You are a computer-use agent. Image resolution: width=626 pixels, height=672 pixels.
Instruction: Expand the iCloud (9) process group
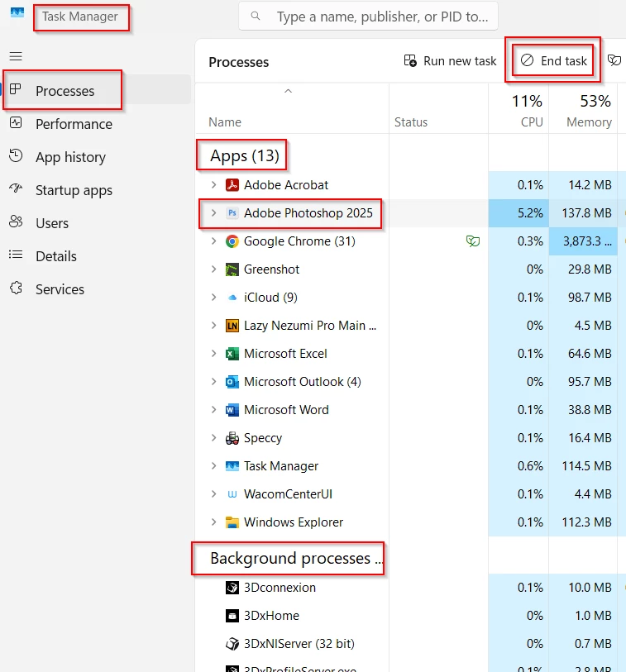coord(213,297)
